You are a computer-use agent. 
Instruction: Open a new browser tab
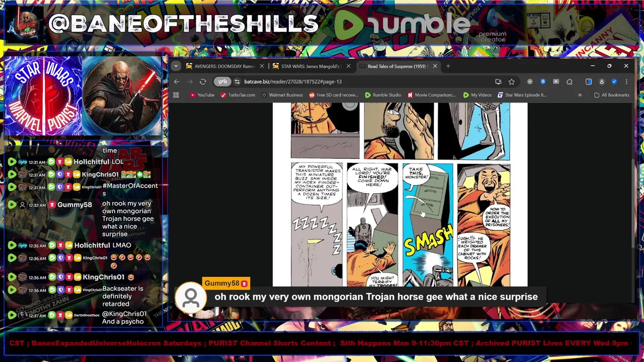tap(448, 66)
